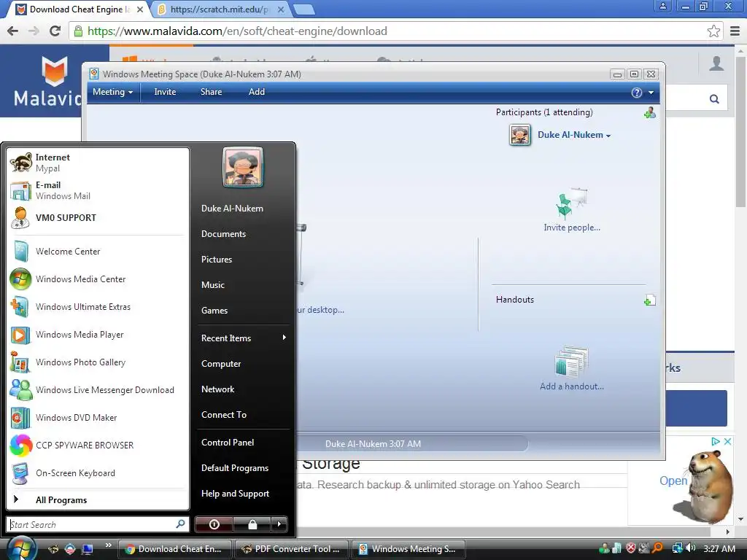The width and height of the screenshot is (747, 560).
Task: Close Download Cheat Engine tab
Action: (x=140, y=9)
